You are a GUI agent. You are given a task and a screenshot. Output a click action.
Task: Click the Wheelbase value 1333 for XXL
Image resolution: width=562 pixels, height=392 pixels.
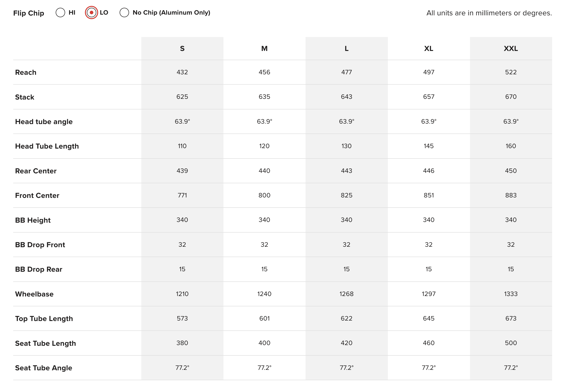coord(511,294)
